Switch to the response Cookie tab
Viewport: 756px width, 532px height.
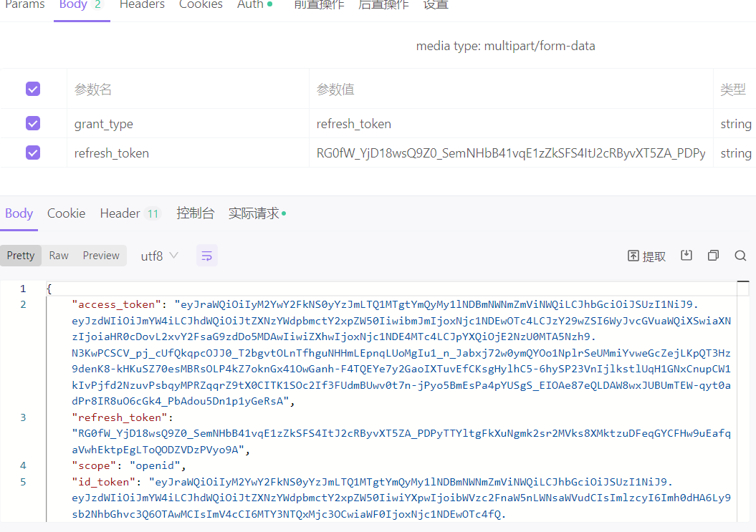click(x=66, y=213)
